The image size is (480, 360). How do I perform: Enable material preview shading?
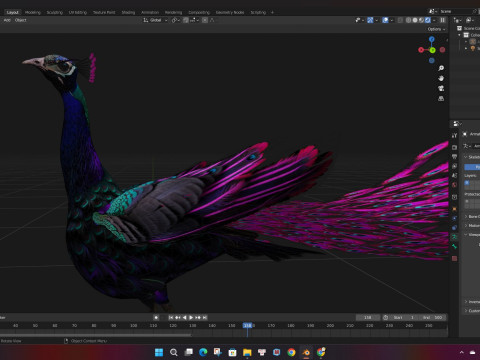[421, 20]
